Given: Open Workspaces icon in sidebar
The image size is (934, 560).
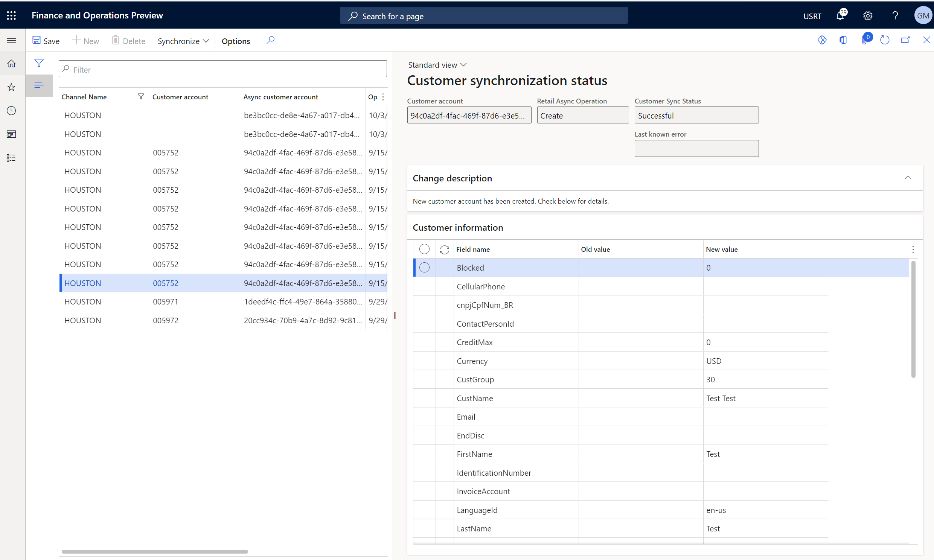Looking at the screenshot, I should pyautogui.click(x=11, y=134).
